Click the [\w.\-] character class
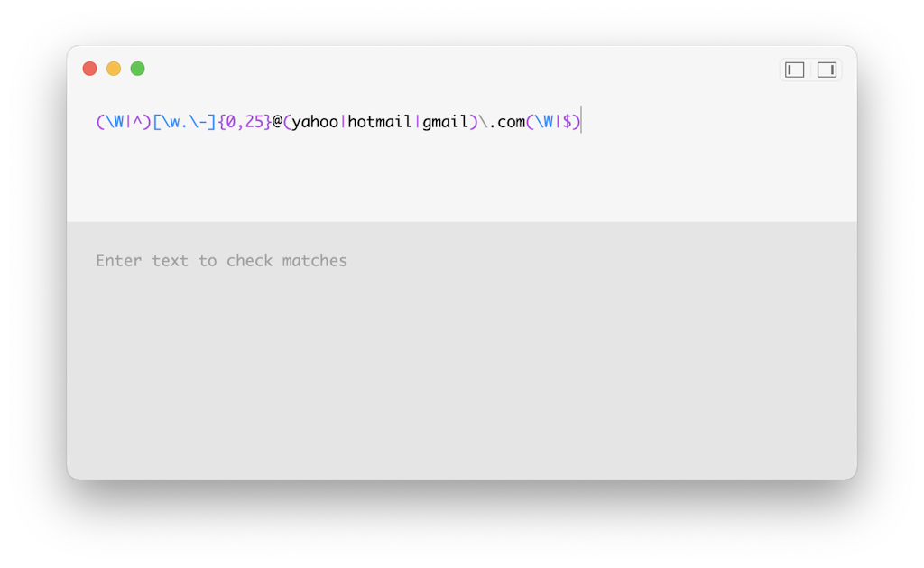 point(185,120)
